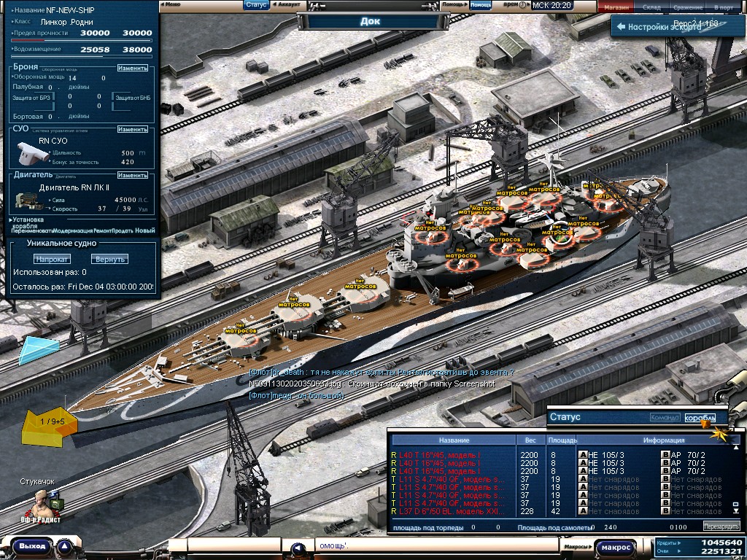The image size is (747, 560).
Task: Click the scrollbar square handle in weapon list
Action: (x=736, y=505)
